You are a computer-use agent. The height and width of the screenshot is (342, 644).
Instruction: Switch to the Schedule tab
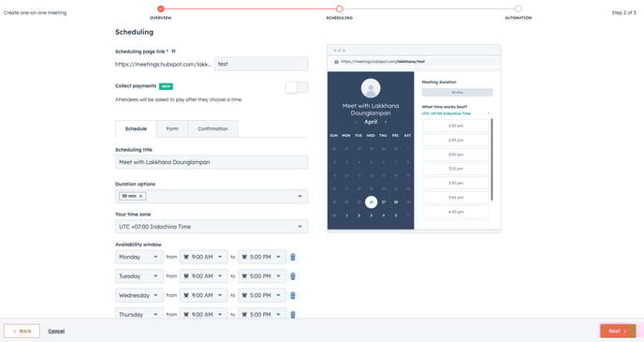tap(136, 128)
